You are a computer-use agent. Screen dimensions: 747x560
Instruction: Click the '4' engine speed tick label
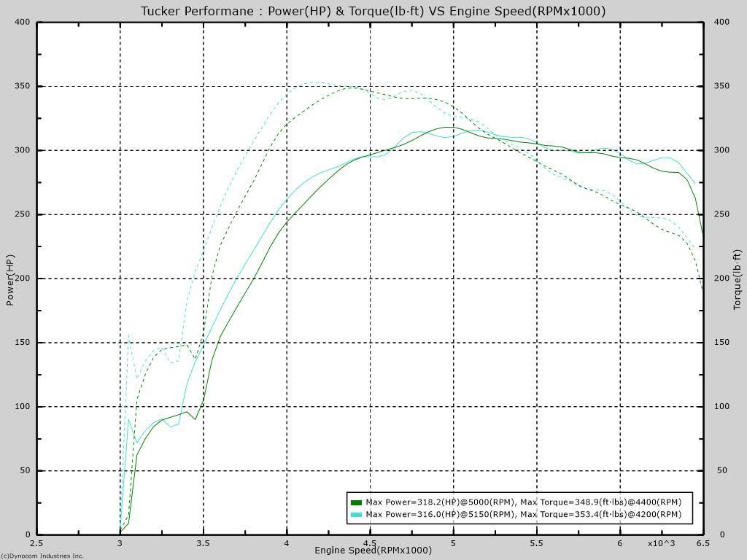click(x=287, y=543)
